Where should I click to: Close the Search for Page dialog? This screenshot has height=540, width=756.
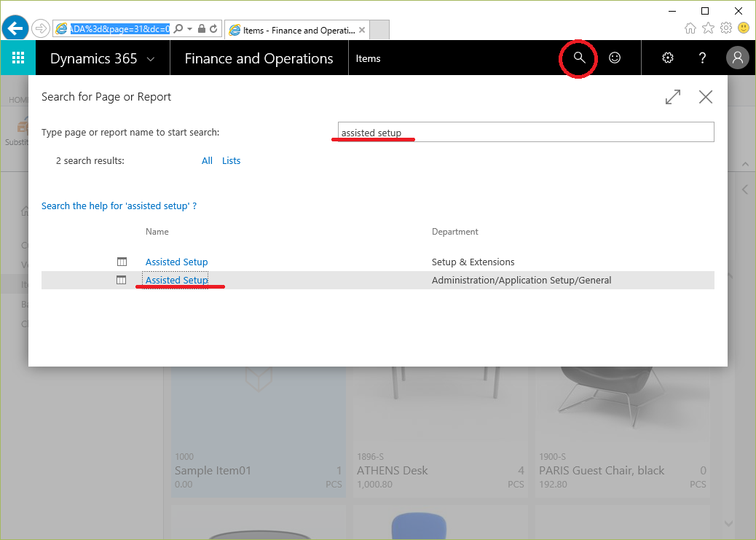click(x=705, y=97)
